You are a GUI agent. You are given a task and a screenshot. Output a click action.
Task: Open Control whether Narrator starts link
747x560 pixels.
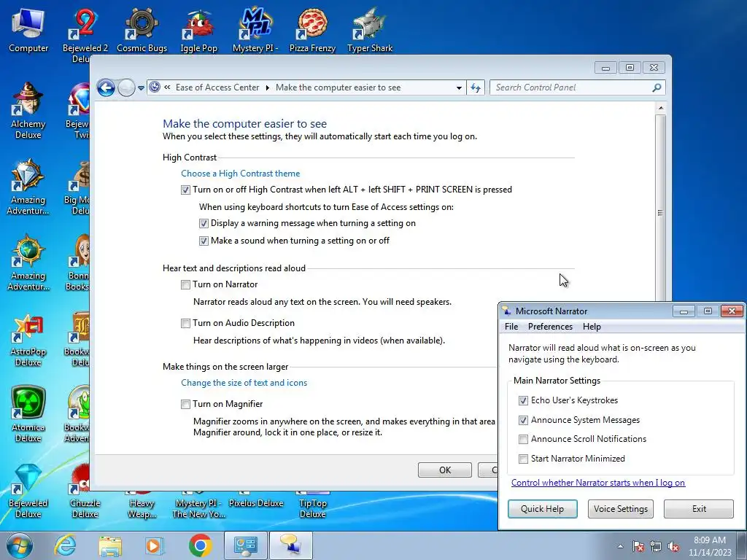coord(598,483)
